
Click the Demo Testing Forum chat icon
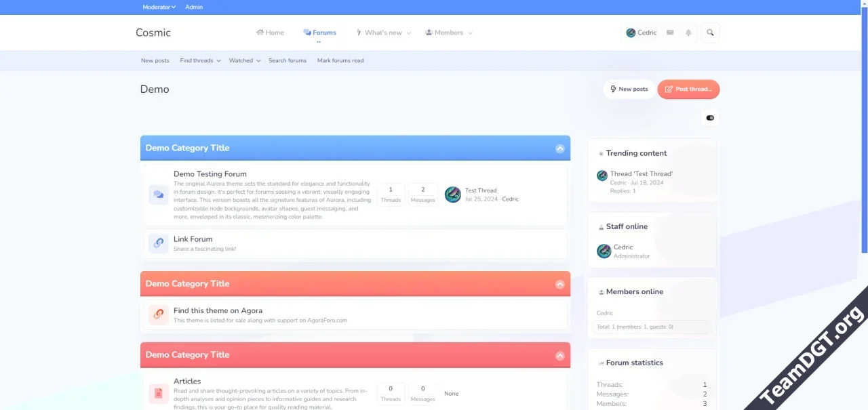coord(159,195)
